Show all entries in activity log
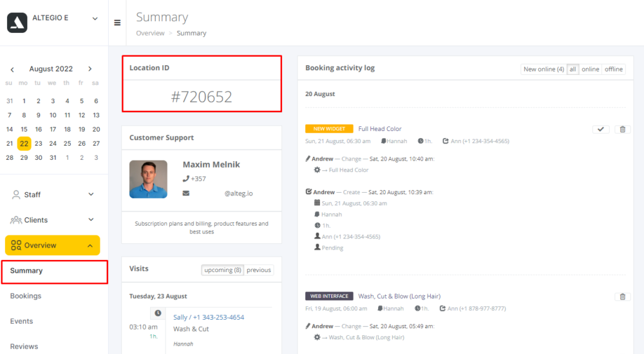The image size is (644, 354). [573, 69]
